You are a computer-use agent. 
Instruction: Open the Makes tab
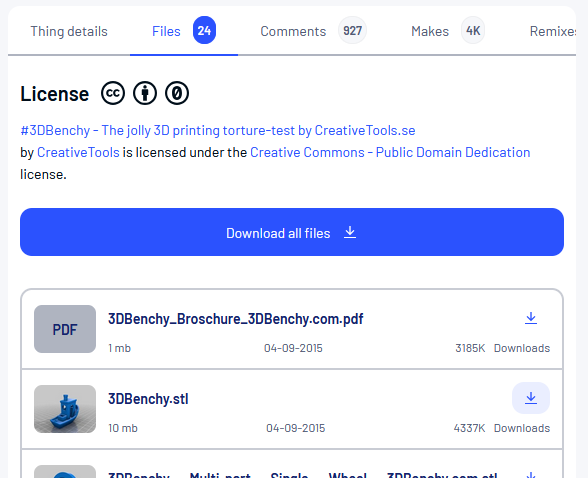430,31
